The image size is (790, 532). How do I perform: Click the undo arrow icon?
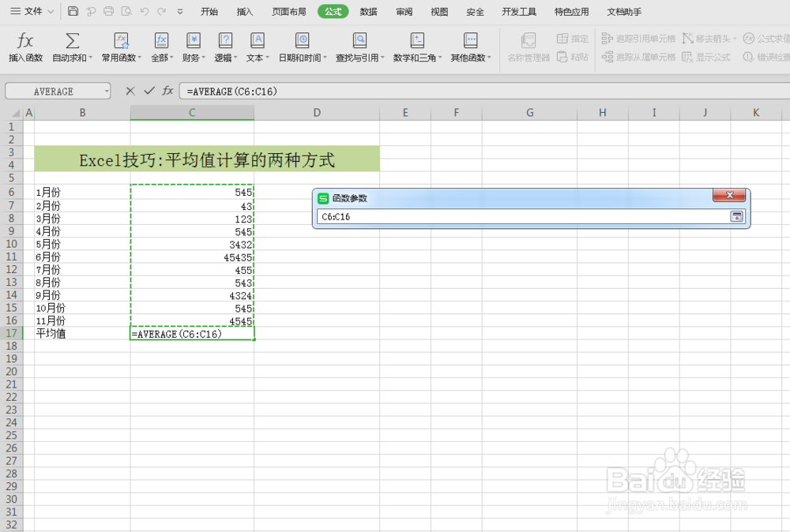[x=145, y=11]
